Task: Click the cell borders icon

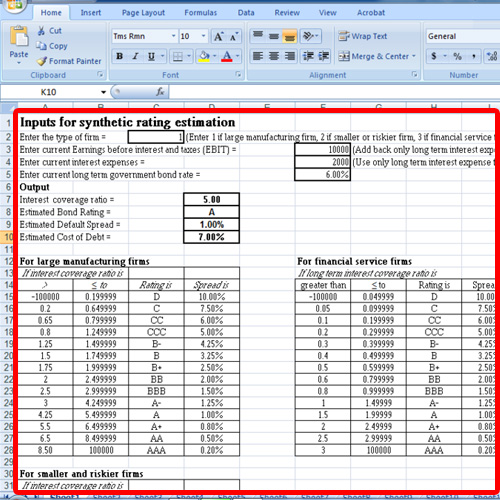Action: 178,56
